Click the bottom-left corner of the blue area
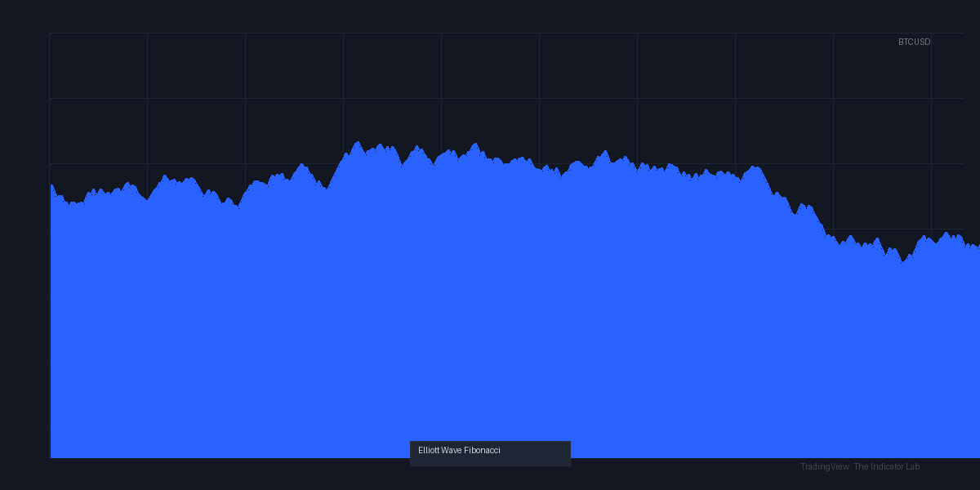The height and width of the screenshot is (490, 980). 51,457
